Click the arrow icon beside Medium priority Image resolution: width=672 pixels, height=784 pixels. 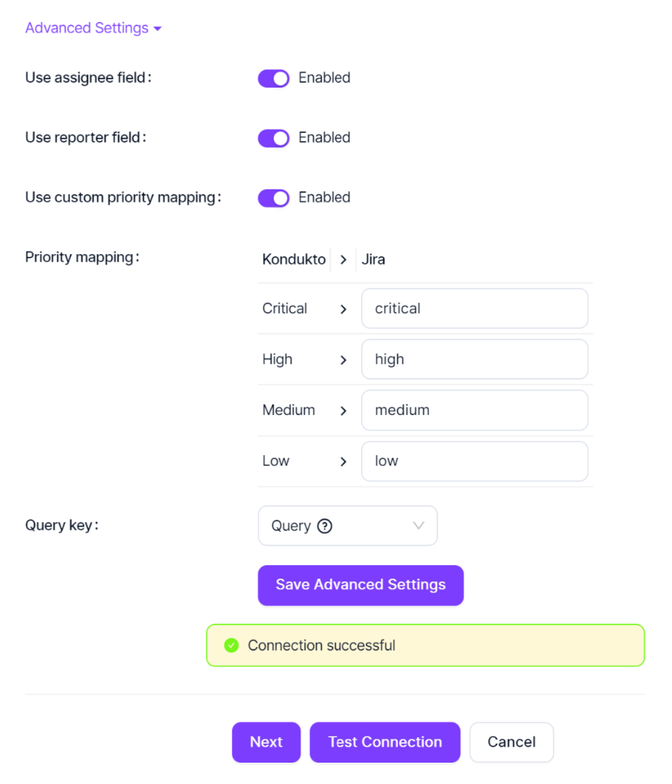[343, 411]
